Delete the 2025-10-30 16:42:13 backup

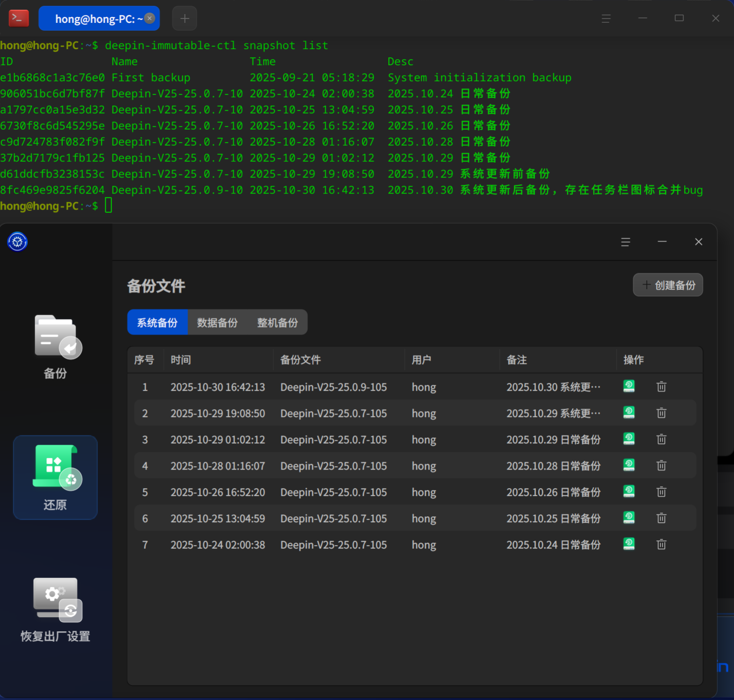click(661, 387)
